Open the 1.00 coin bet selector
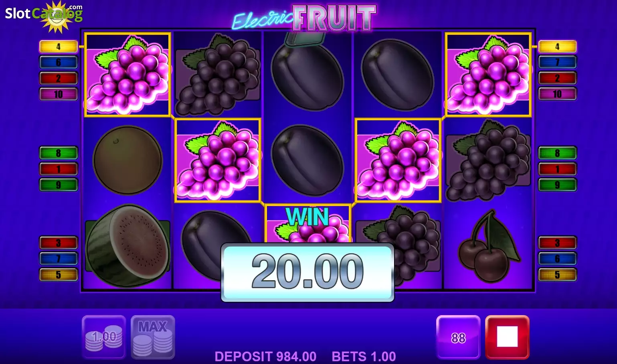The image size is (617, 364). 104,337
